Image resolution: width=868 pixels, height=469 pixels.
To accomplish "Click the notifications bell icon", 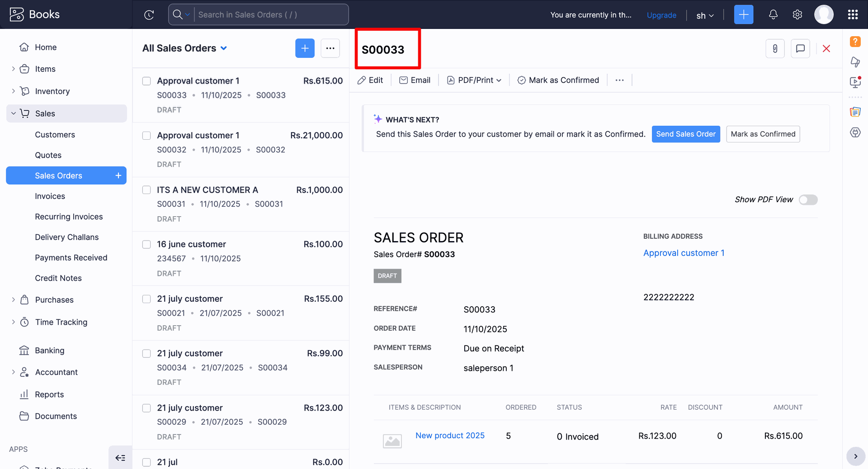I will click(x=773, y=14).
